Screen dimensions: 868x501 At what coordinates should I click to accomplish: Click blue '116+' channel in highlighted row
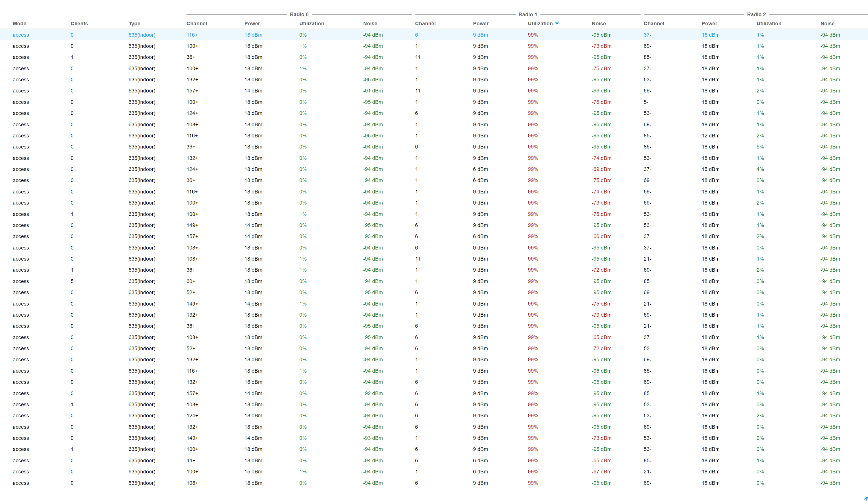coord(192,35)
